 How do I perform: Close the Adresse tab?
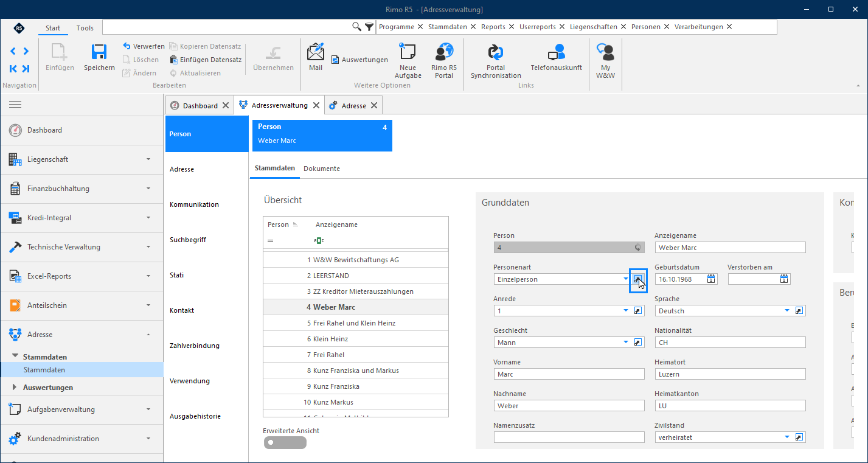(x=374, y=106)
